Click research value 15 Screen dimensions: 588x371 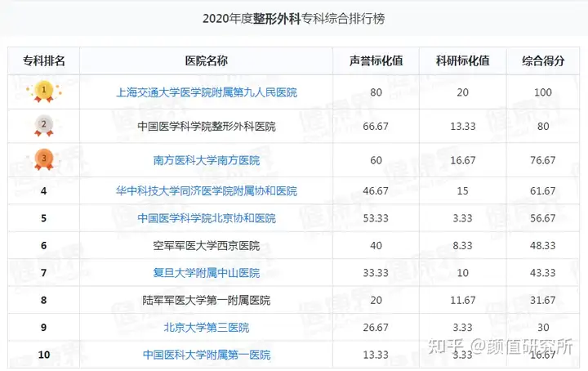(463, 191)
